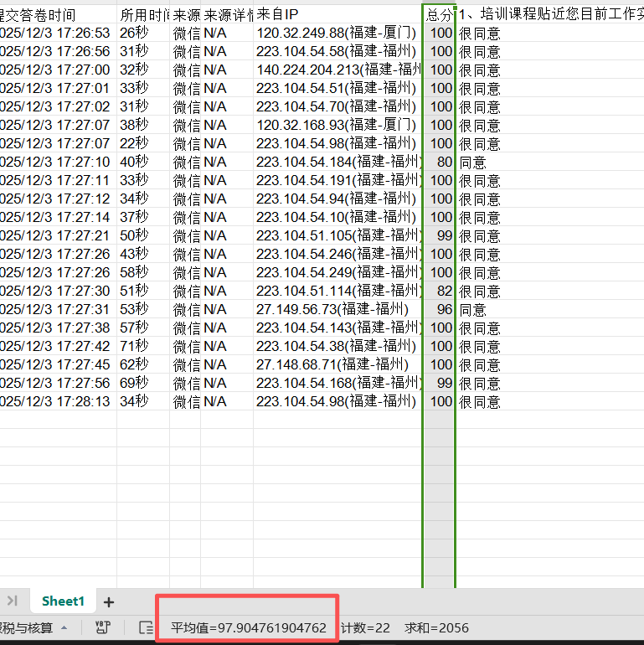Select the 所用时间 header cell
This screenshot has height=645, width=644.
[143, 14]
